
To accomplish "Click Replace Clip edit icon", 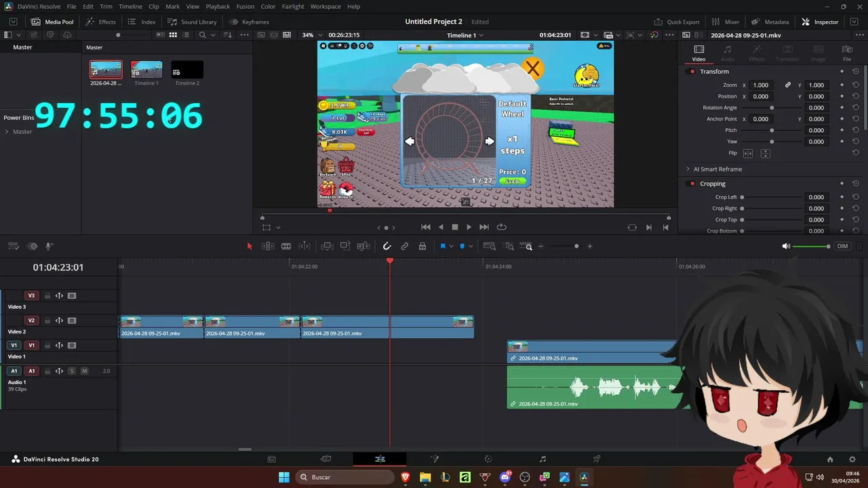I will click(x=363, y=246).
